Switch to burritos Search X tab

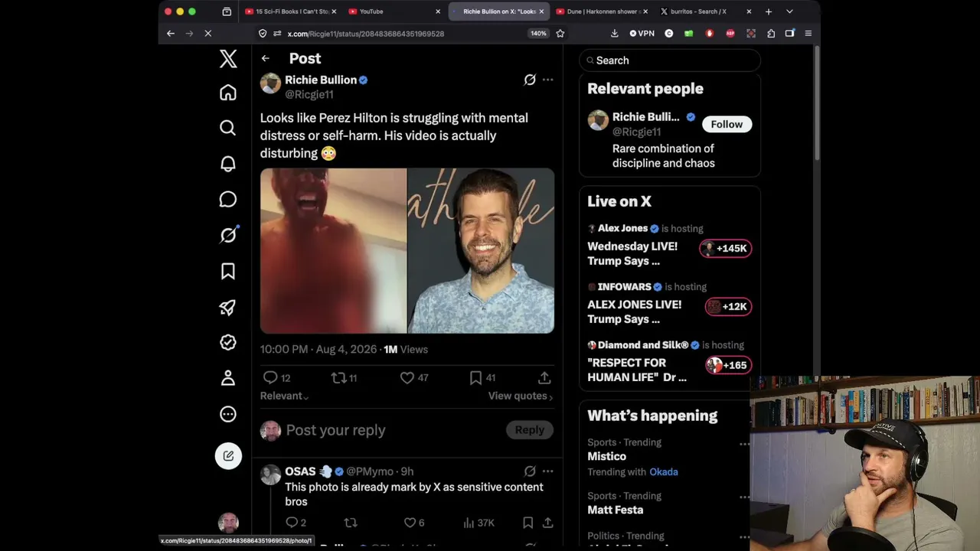tap(704, 11)
